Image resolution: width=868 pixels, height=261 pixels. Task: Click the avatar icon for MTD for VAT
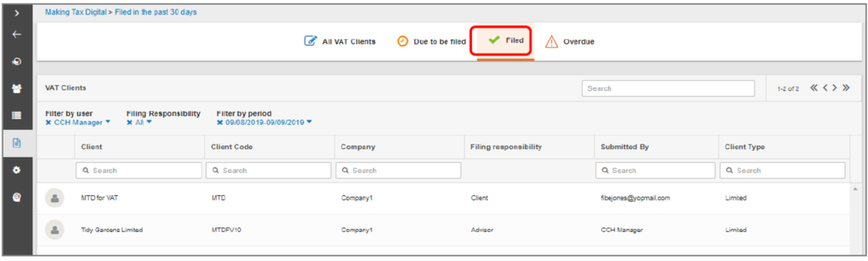point(55,198)
